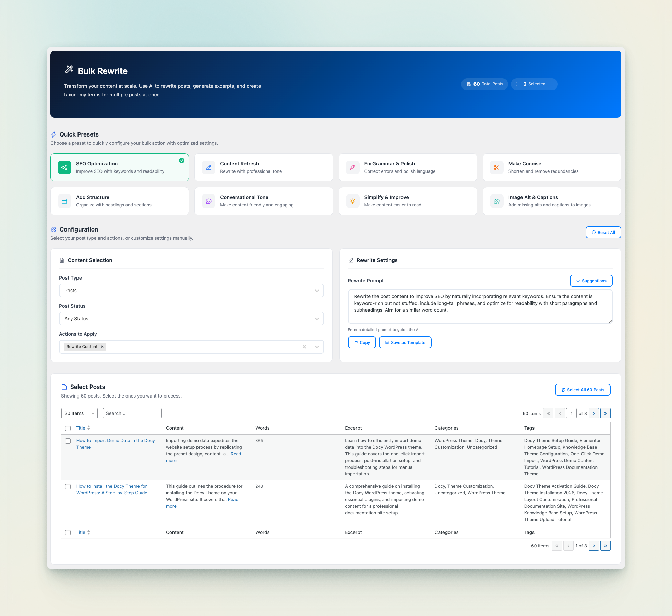Select the SEO Optimization preset sparkle icon
This screenshot has height=616, width=672.
pyautogui.click(x=64, y=167)
